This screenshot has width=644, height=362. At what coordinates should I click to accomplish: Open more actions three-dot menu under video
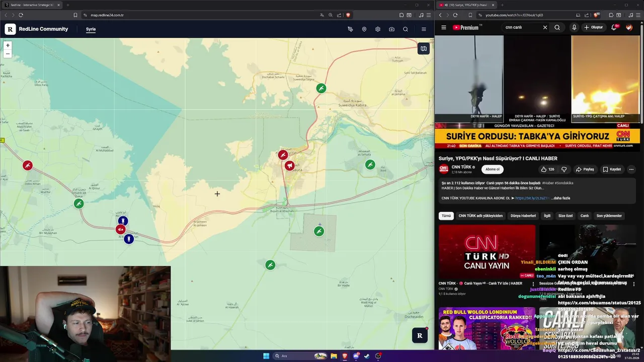tap(631, 169)
